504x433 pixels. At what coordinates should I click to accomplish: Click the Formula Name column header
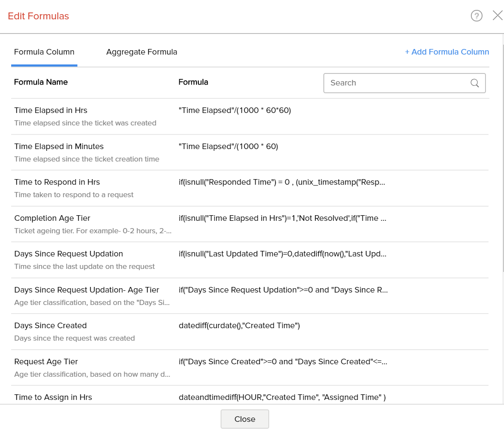click(x=41, y=82)
